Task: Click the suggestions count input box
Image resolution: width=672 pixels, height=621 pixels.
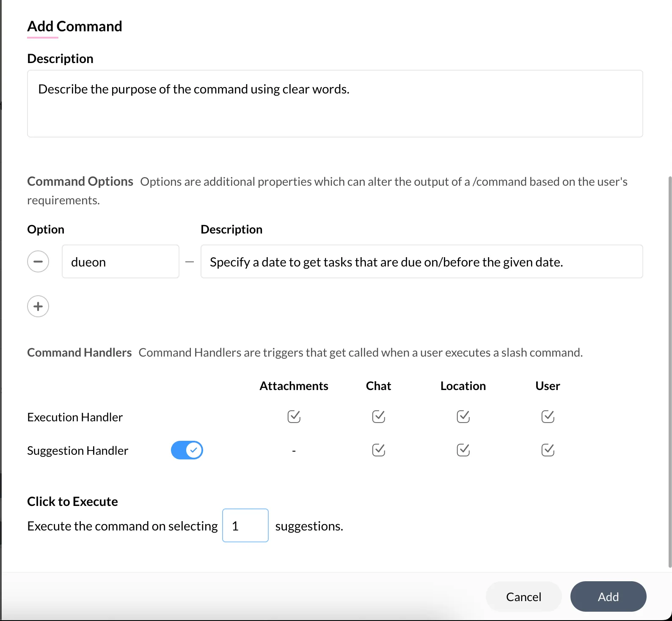Action: tap(245, 525)
